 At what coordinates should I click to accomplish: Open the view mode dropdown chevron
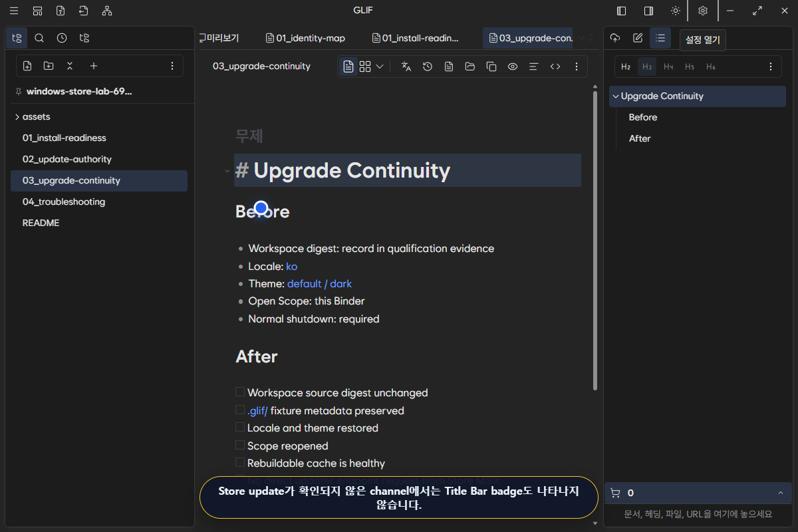coord(380,66)
